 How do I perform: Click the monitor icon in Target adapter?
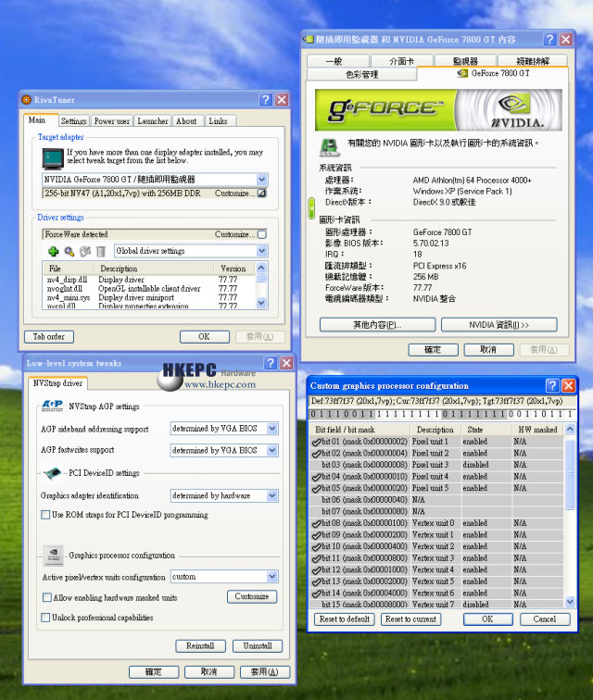tap(53, 158)
